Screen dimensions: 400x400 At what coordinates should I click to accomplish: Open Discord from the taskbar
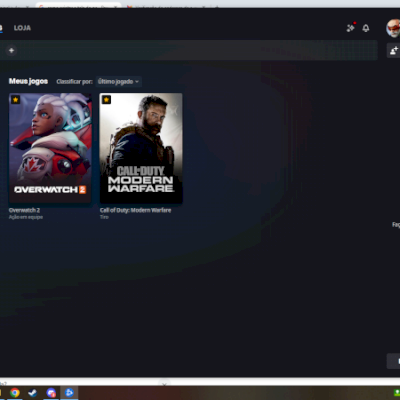click(51, 393)
